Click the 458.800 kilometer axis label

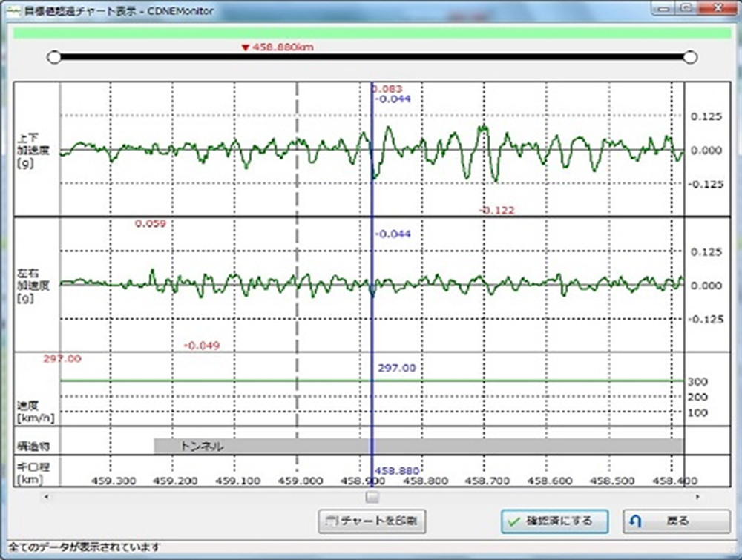click(425, 481)
